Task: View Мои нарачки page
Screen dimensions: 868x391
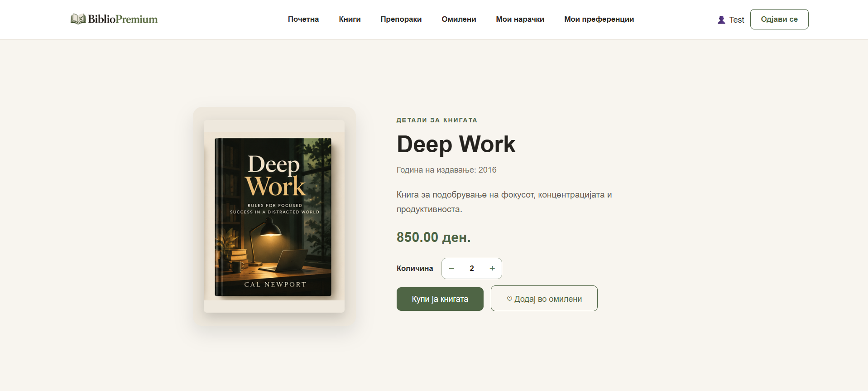Action: 520,19
